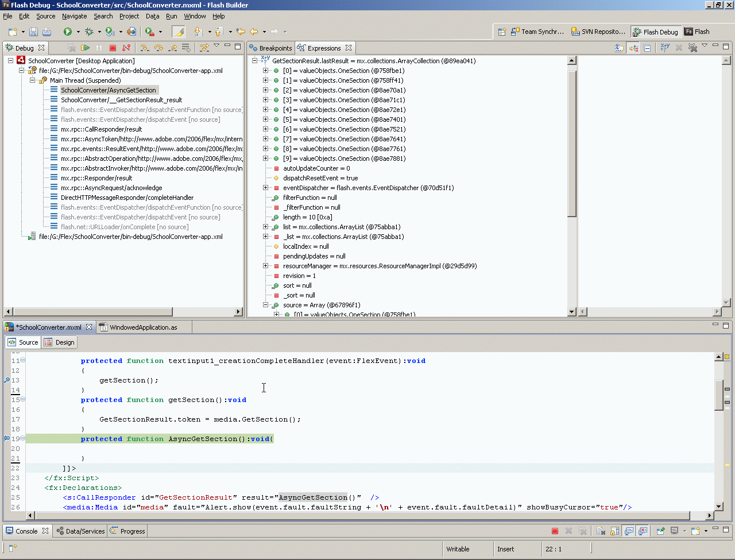This screenshot has width=735, height=560.
Task: Toggle Show Type Names in Expressions toolbar
Action: [x=619, y=48]
